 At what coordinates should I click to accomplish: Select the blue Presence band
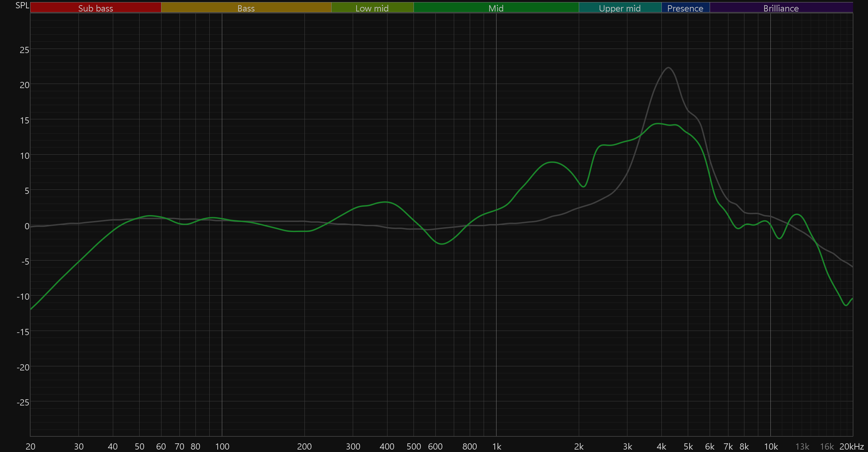pos(685,8)
